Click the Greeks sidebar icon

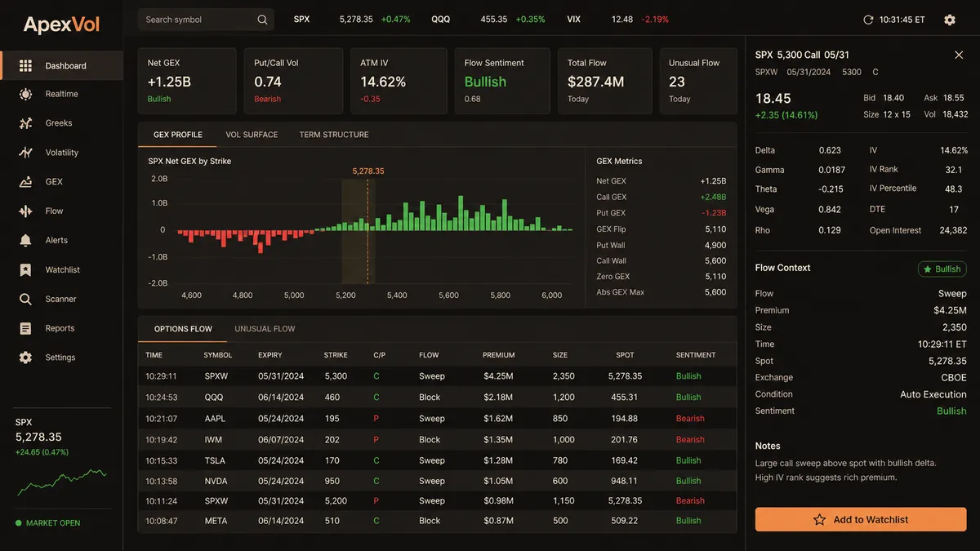coord(25,123)
